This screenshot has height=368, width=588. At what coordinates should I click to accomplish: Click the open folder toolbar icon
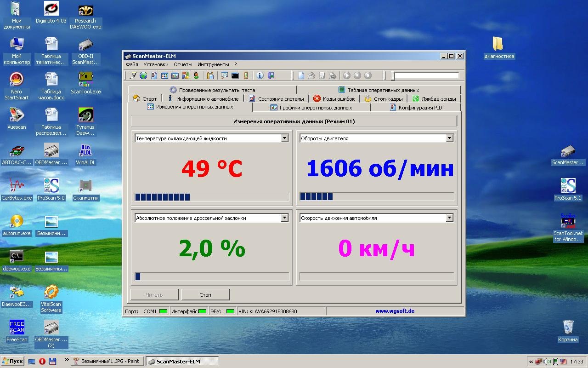tap(311, 75)
